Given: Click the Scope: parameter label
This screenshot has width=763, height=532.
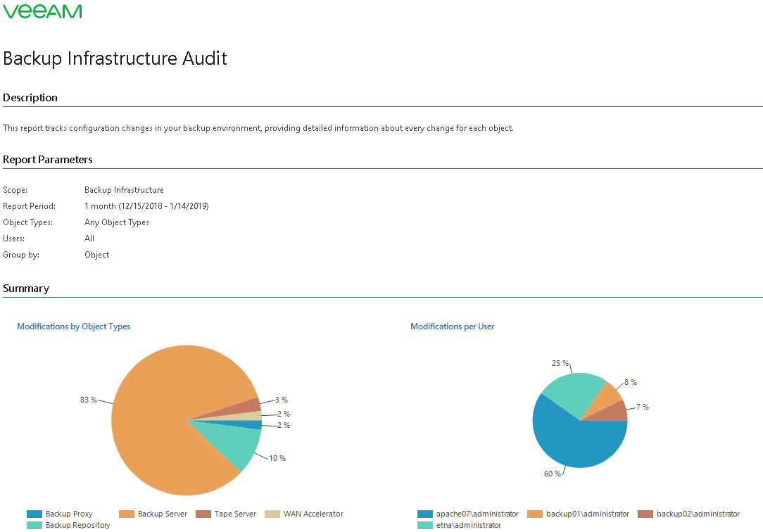Looking at the screenshot, I should pos(15,190).
